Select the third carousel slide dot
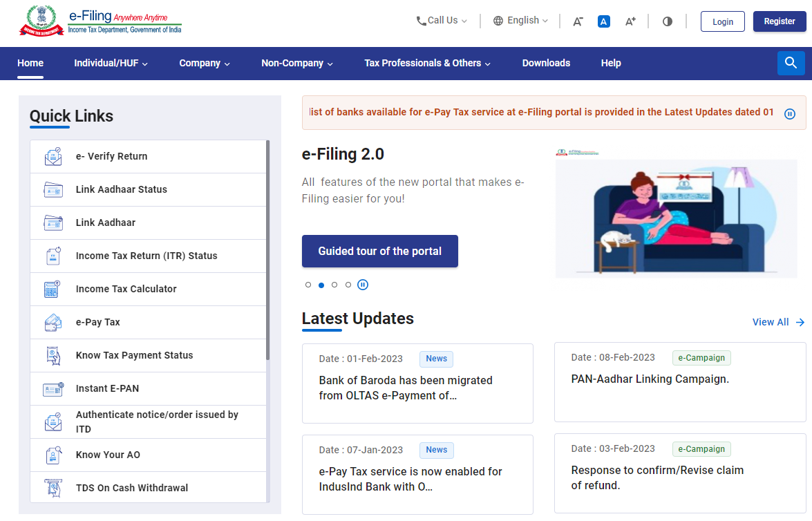The image size is (812, 521). pyautogui.click(x=334, y=285)
